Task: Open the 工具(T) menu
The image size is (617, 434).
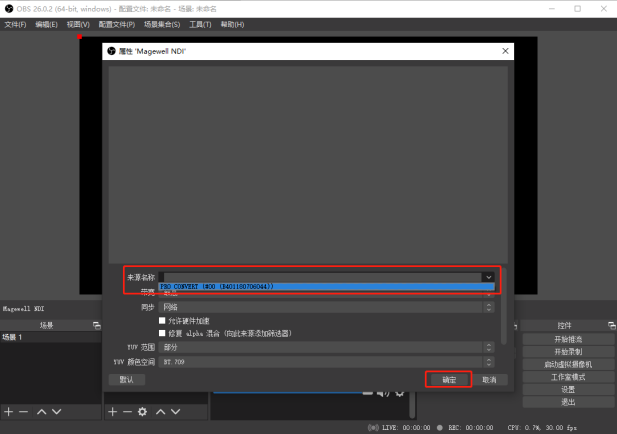Action: 200,24
